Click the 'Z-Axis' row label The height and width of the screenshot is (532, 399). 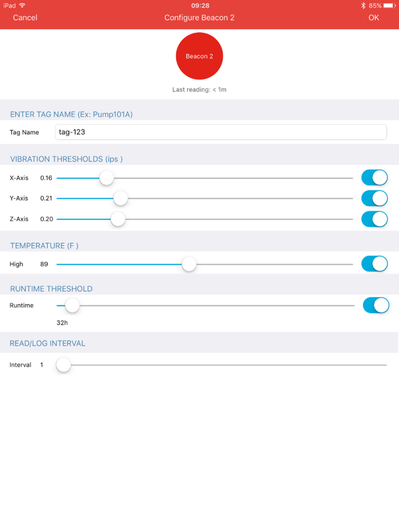click(x=19, y=219)
